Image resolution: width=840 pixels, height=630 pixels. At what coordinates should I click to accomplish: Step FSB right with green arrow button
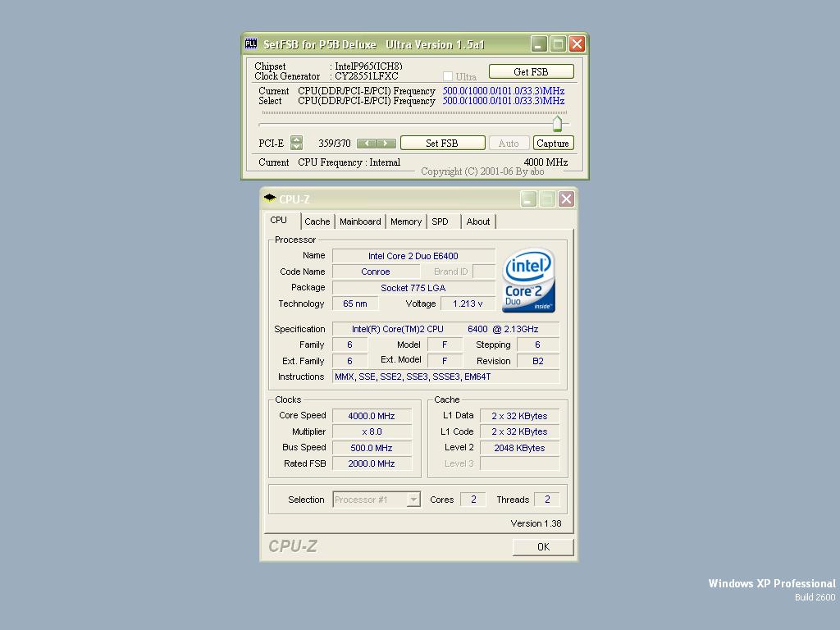pyautogui.click(x=386, y=143)
